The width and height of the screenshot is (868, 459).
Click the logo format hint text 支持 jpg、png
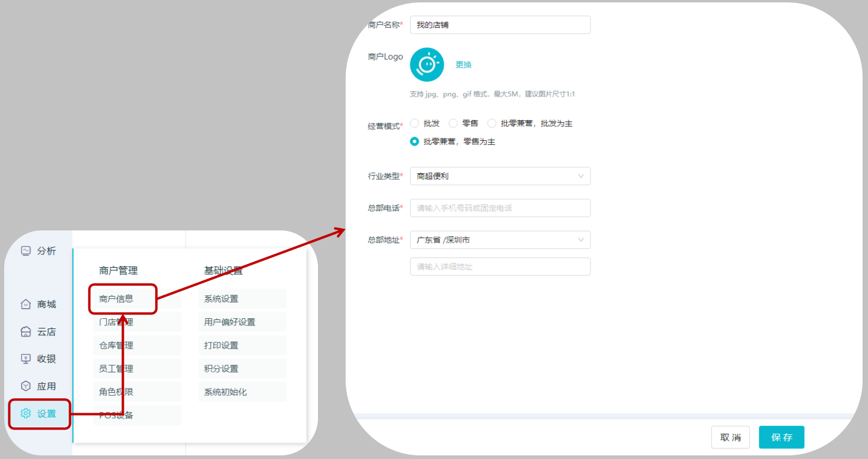492,94
